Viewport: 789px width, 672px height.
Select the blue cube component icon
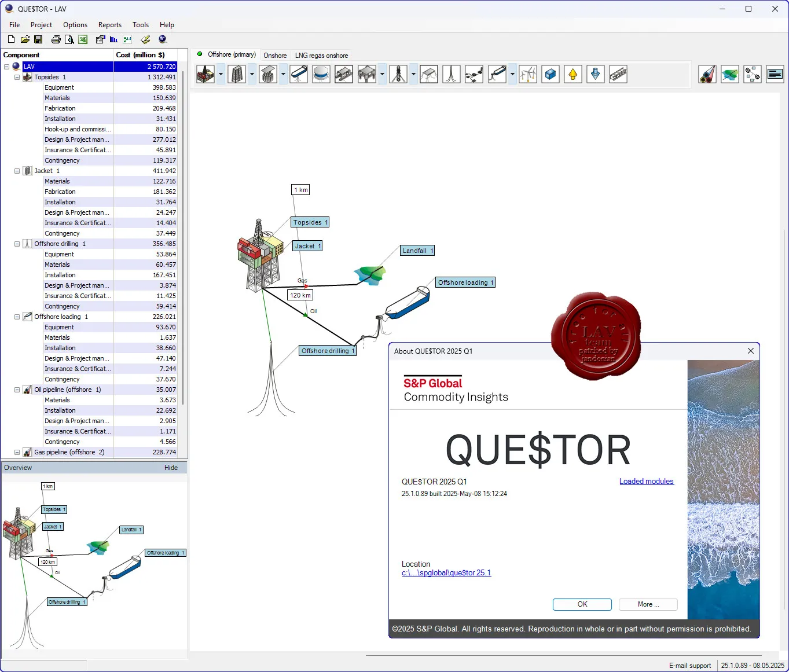coord(551,74)
